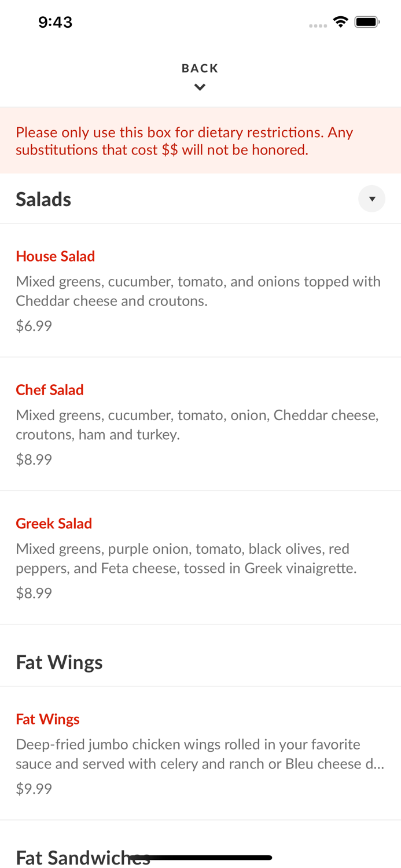Click the Greek Salad description text
Screen dimensions: 401x868
click(186, 558)
